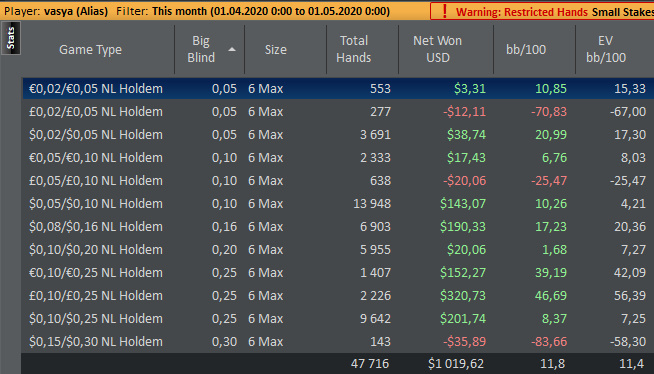Sort by the Total Hands column header
Image resolution: width=654 pixels, height=374 pixels.
(354, 49)
